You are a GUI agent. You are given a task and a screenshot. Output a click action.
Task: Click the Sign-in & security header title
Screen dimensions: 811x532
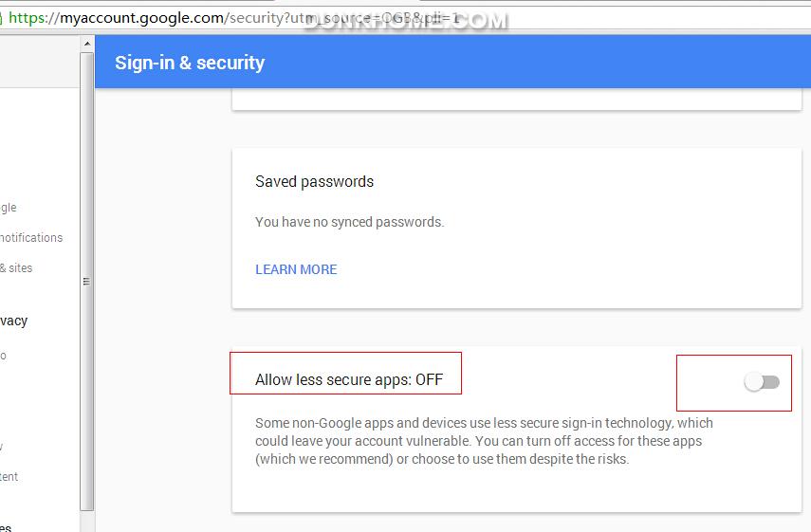(x=190, y=63)
